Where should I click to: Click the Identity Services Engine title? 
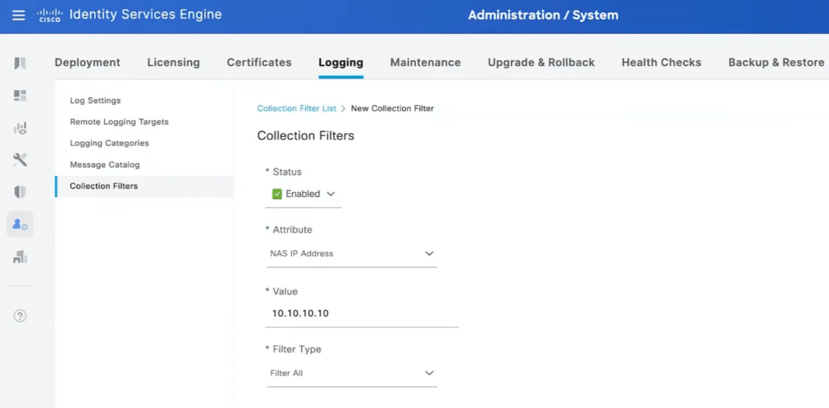[x=145, y=15]
